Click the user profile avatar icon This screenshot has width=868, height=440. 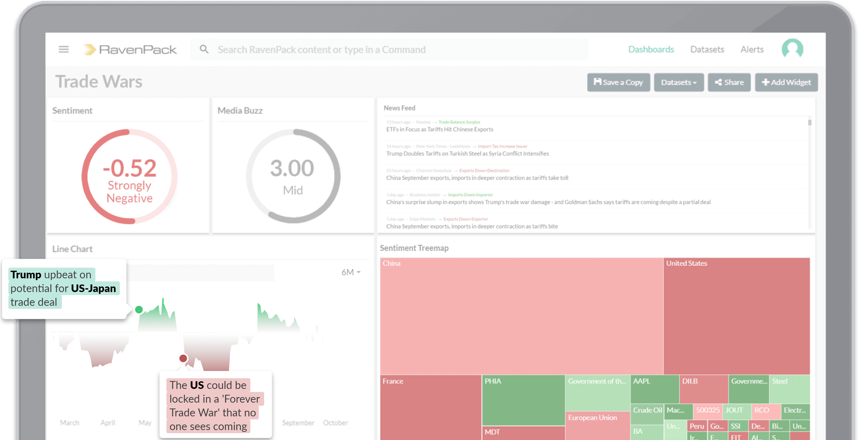tap(793, 49)
